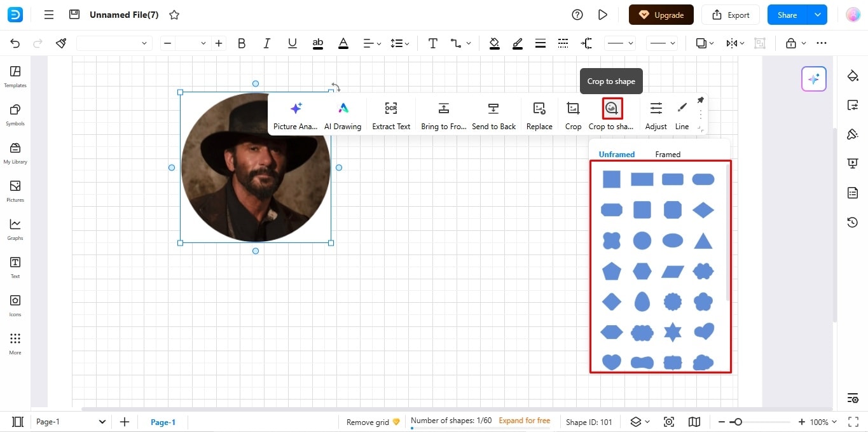Open the Pictures sidebar panel
Viewport: 868px width, 432px height.
coord(15,191)
